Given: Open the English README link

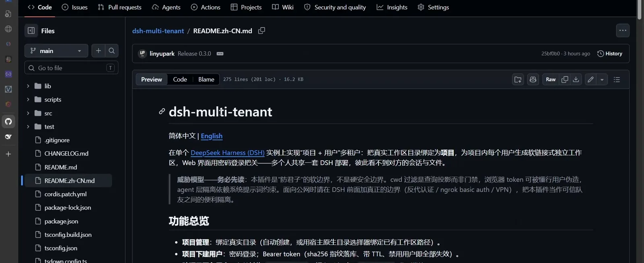Looking at the screenshot, I should pyautogui.click(x=212, y=136).
